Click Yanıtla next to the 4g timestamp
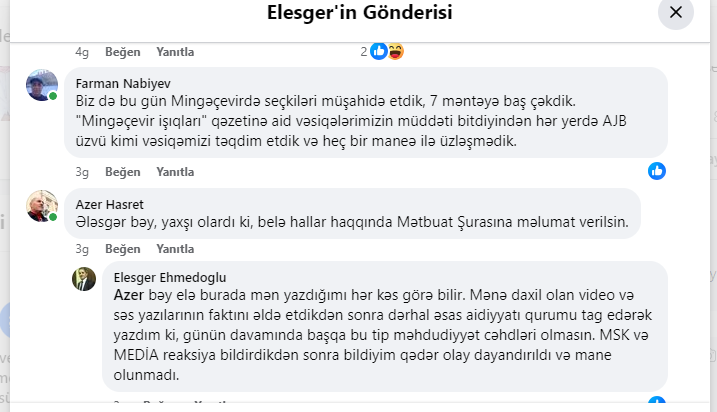The height and width of the screenshot is (412, 717). click(x=175, y=52)
